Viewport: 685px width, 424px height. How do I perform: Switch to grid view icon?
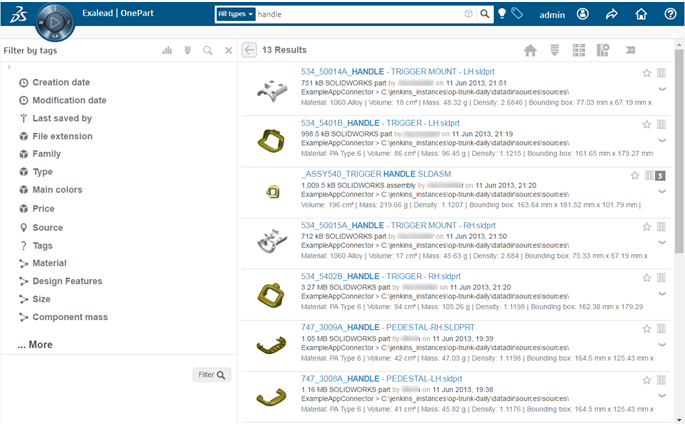[x=578, y=50]
